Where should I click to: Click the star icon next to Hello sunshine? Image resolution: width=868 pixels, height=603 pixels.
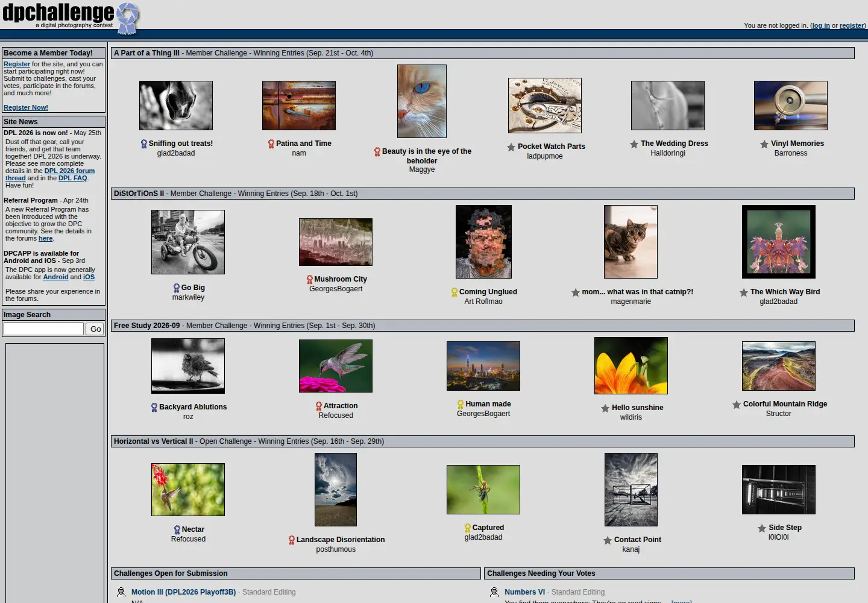pos(605,408)
